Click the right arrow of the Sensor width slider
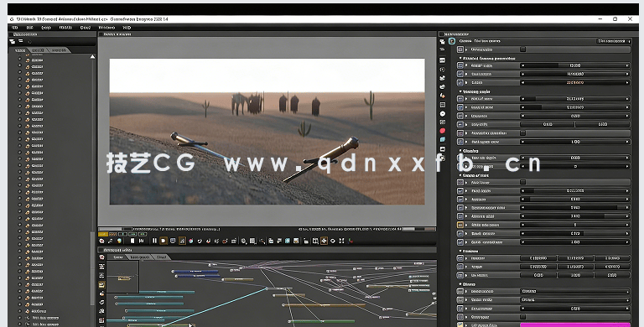 tap(627, 65)
